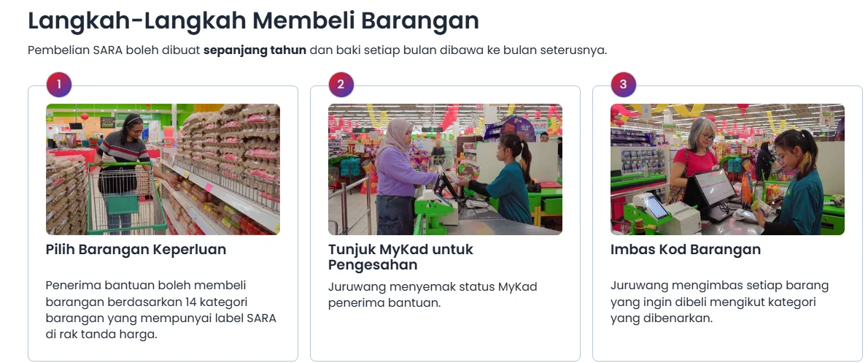Select the Imbas Kod Barangan heading
This screenshot has height=363, width=868.
[x=686, y=249]
